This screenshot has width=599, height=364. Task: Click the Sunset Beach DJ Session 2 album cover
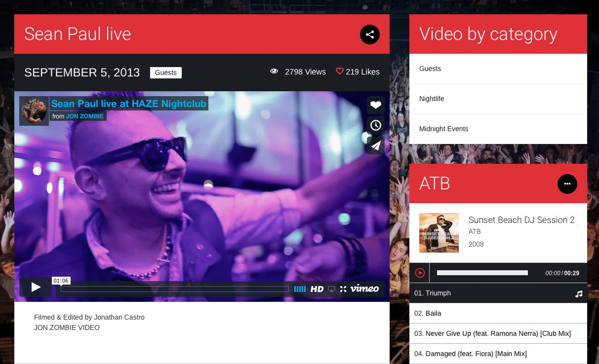click(x=439, y=233)
